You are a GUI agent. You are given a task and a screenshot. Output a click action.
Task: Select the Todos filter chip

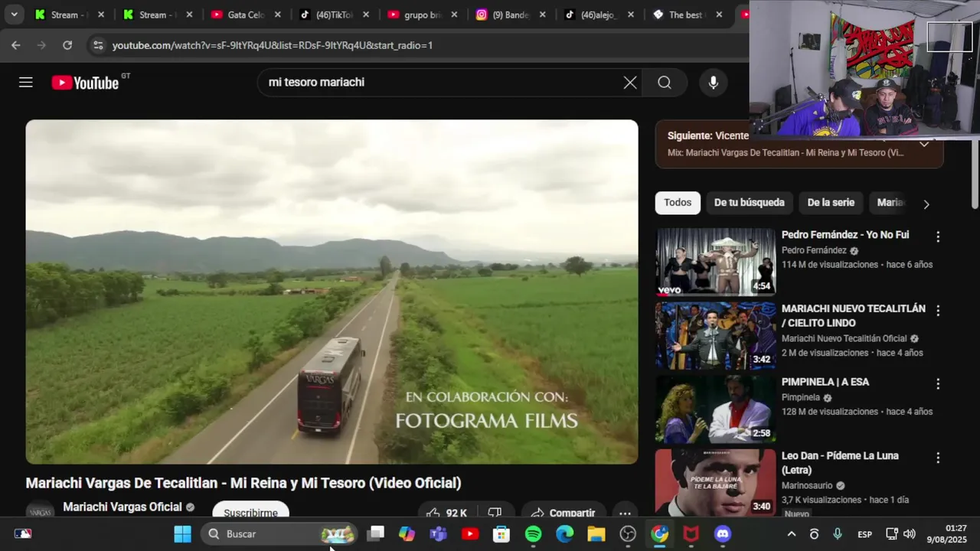(678, 203)
